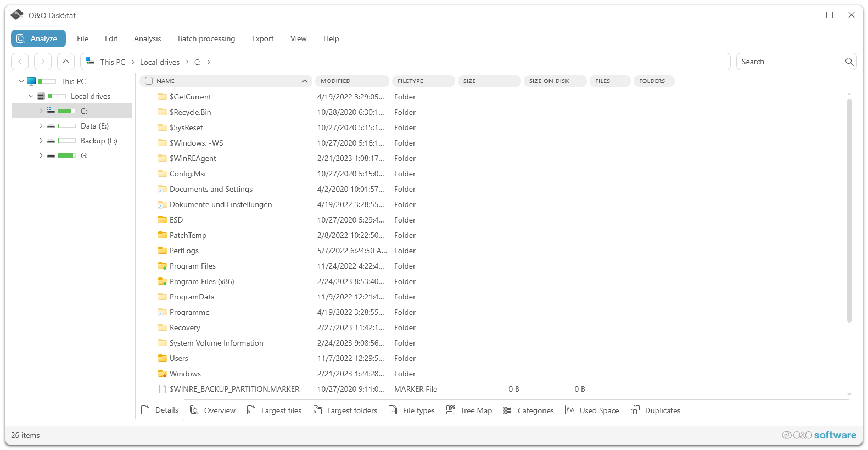
Task: Open the Help menu
Action: (x=331, y=38)
